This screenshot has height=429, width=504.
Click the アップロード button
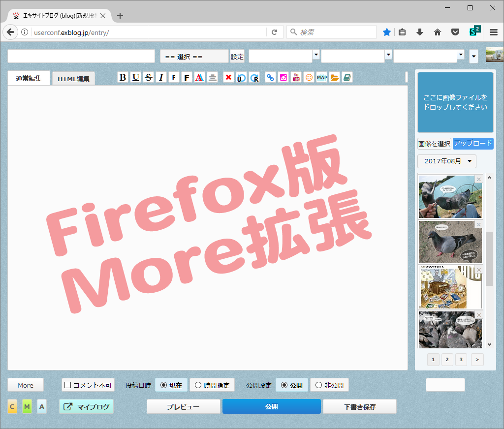(473, 143)
